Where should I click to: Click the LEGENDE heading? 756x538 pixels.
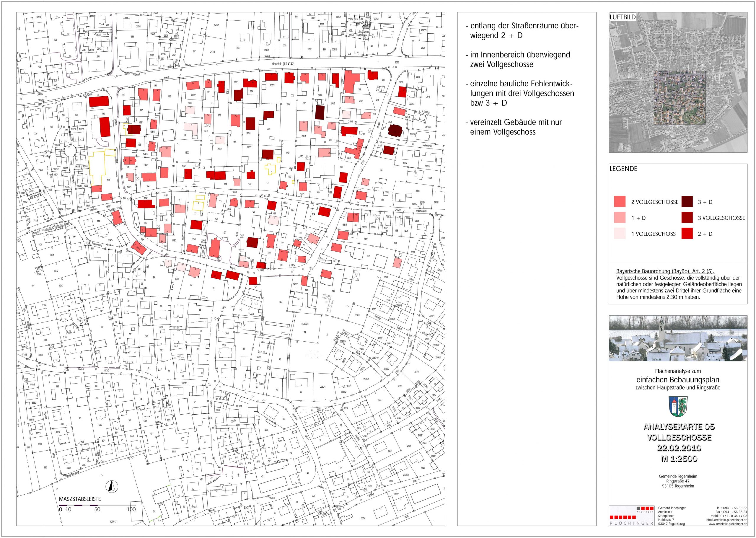[x=623, y=169]
